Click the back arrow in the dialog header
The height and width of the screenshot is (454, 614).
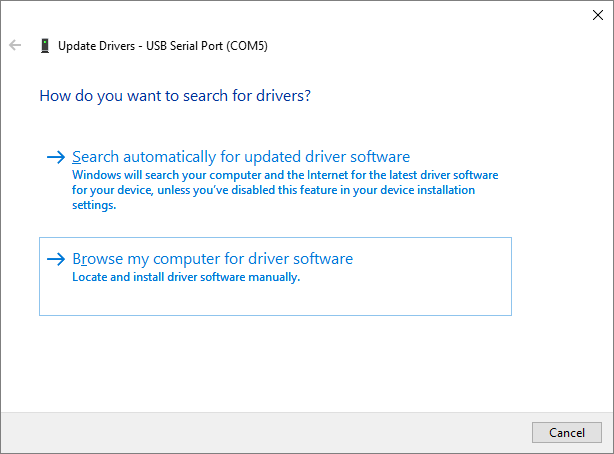point(15,45)
